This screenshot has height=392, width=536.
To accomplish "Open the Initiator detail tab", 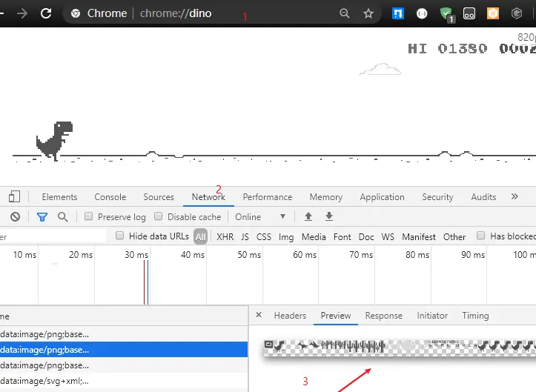I will [x=432, y=316].
